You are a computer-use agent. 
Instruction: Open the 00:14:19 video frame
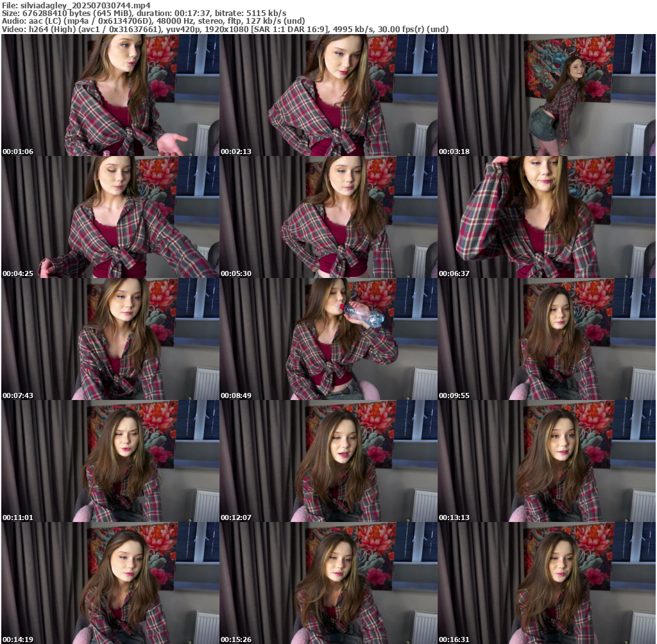coord(110,583)
